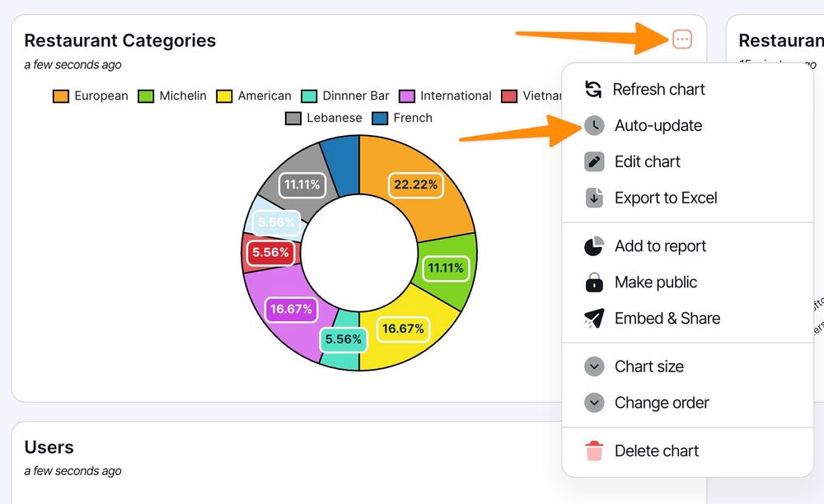Expand the Change order option
The height and width of the screenshot is (504, 824).
pos(662,403)
